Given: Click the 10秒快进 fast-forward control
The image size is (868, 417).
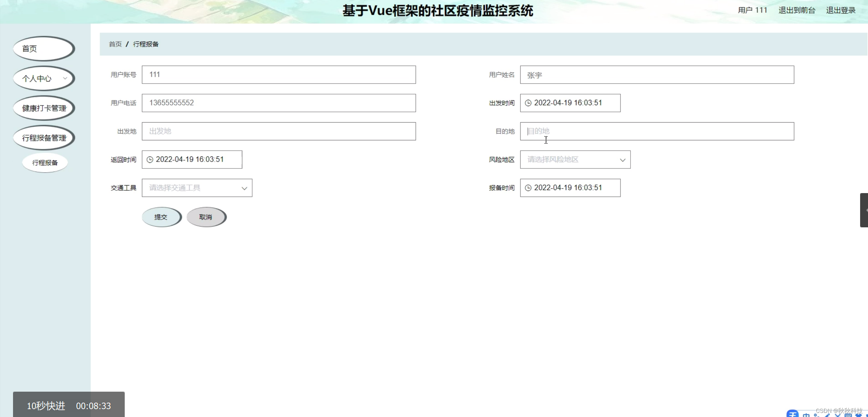Looking at the screenshot, I should 46,406.
